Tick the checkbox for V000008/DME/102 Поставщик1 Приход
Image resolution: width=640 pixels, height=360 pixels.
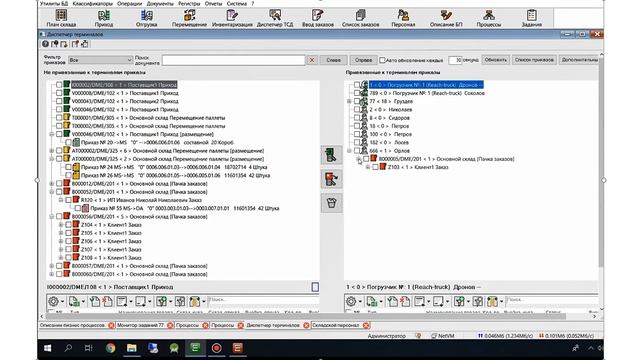coord(59,93)
